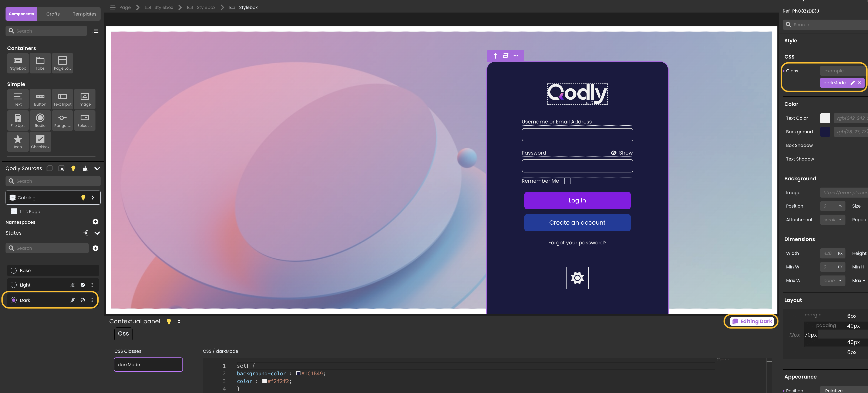This screenshot has width=868, height=393.
Task: Expand the Catalog arrow
Action: pos(93,198)
